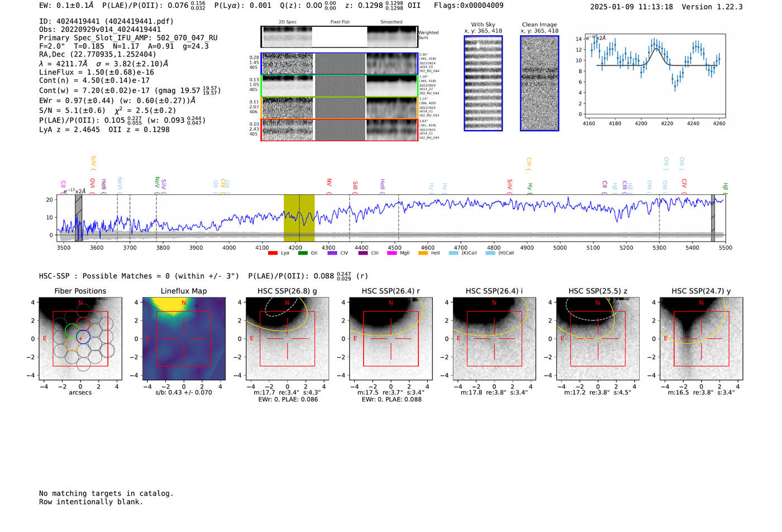Open the Clean Image cutout
The image size is (782, 532).
540,83
